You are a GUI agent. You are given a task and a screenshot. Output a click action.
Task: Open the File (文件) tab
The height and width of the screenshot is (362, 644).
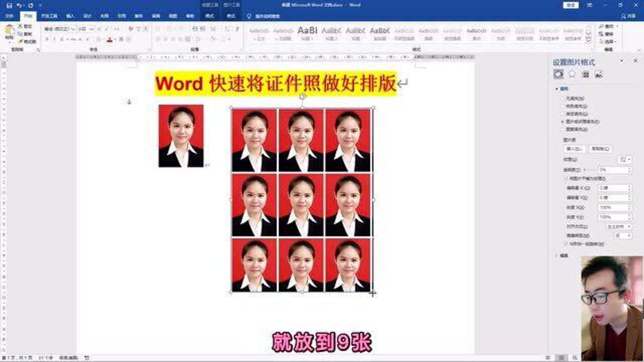pos(9,16)
